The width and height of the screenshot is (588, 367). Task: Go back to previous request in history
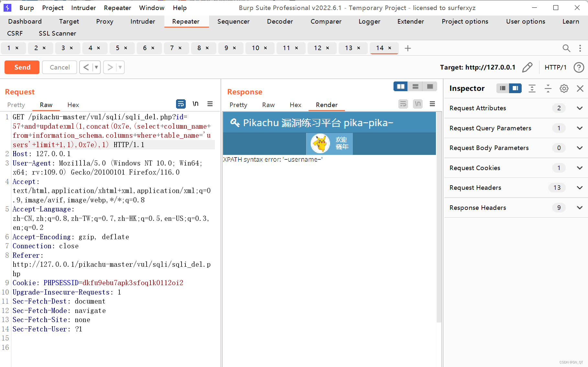(86, 67)
